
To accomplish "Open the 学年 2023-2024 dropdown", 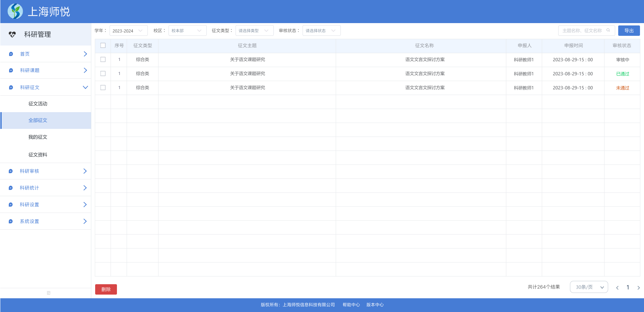I will click(x=128, y=31).
